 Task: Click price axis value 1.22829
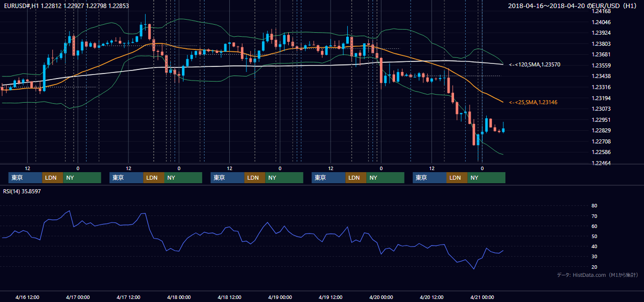coord(601,130)
